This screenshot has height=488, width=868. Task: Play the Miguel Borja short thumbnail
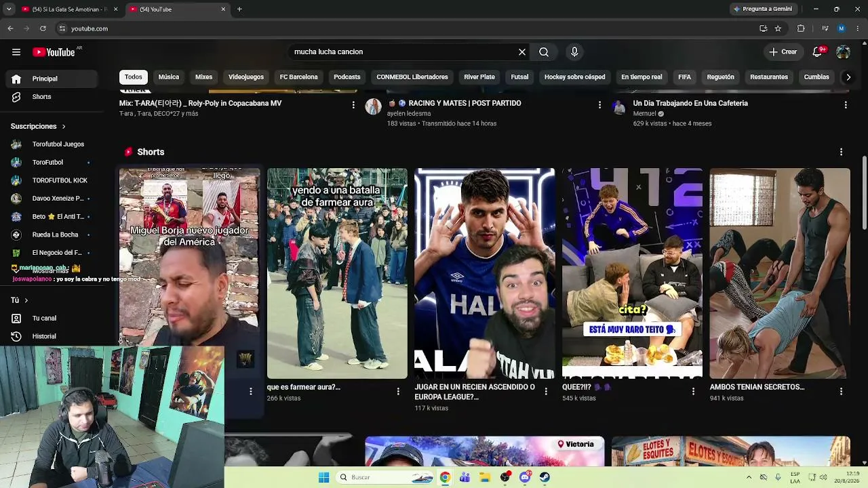pos(189,258)
